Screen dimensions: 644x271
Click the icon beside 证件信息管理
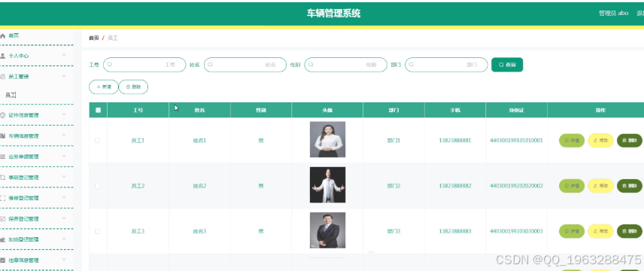tap(2, 115)
